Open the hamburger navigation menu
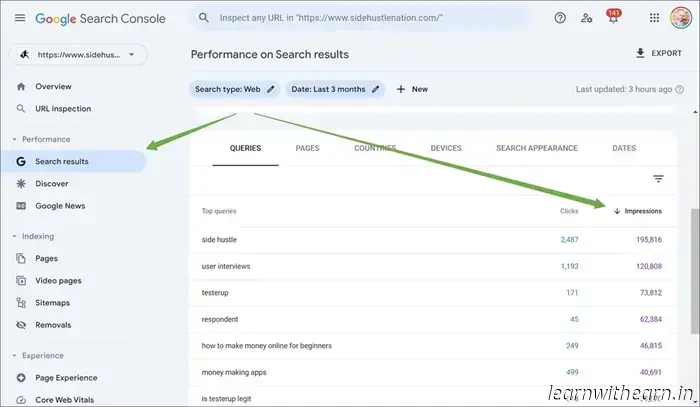The image size is (700, 407). point(20,18)
